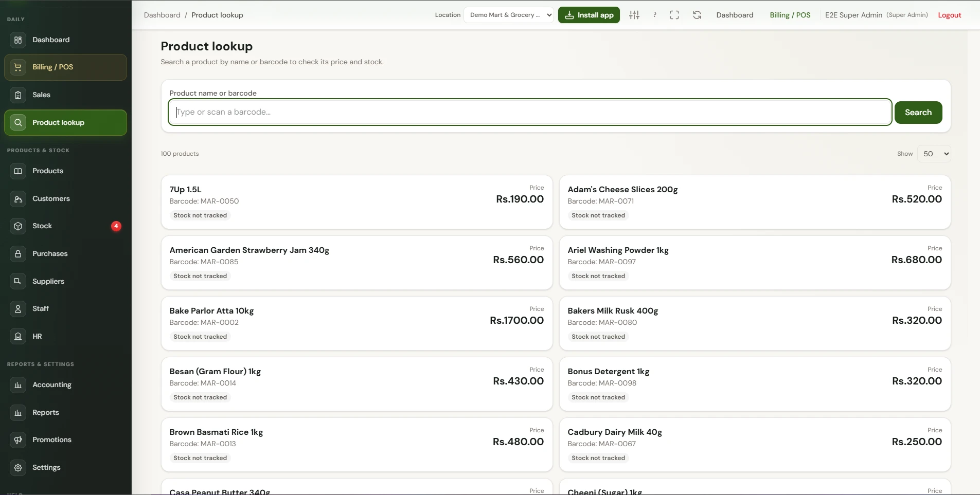Click the top bar Dashboard link
Screen dimensions: 980x495
click(735, 15)
